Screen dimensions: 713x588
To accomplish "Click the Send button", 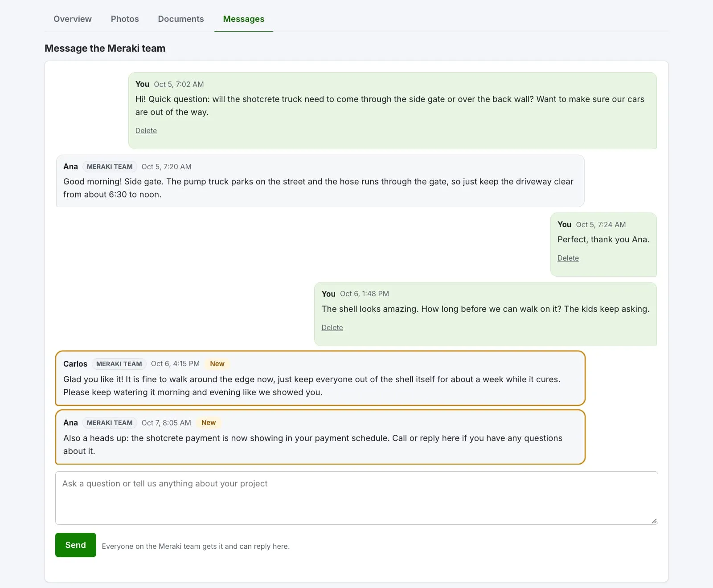I will tap(76, 545).
